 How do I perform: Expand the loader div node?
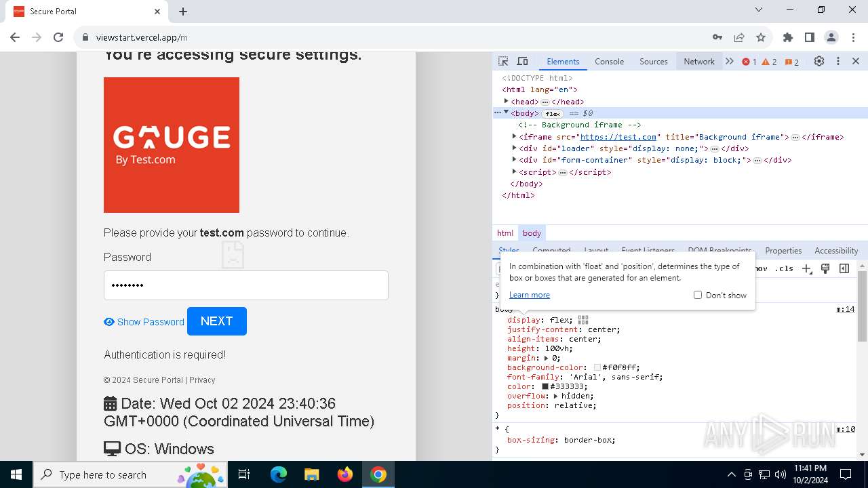514,148
